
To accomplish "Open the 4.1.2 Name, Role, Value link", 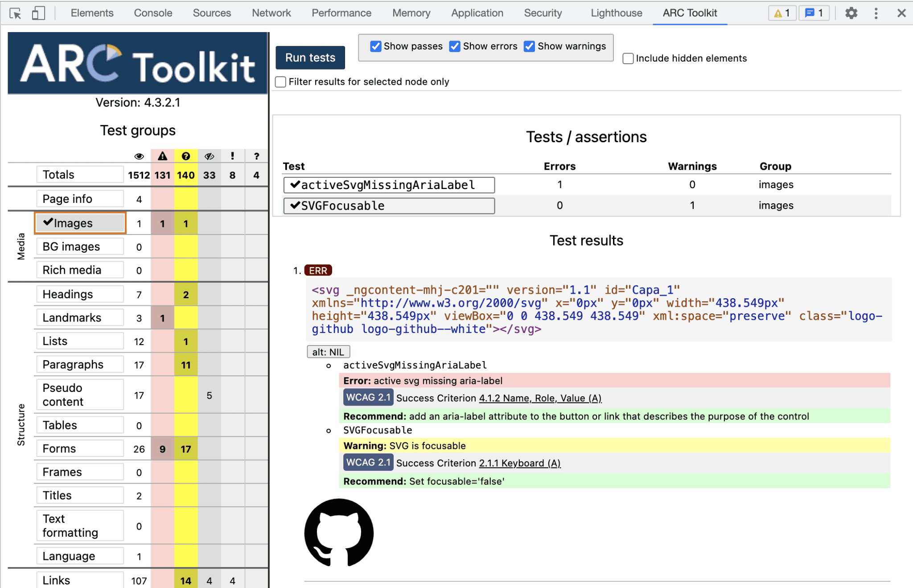I will coord(540,398).
